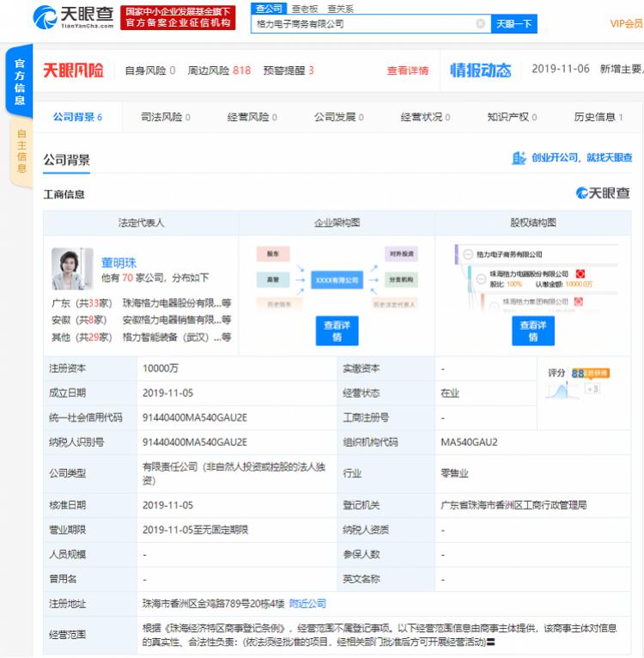Collapse the 格力电子商务有限公司 equity tree node
Viewport: 644px width, 658px height.
tap(468, 254)
